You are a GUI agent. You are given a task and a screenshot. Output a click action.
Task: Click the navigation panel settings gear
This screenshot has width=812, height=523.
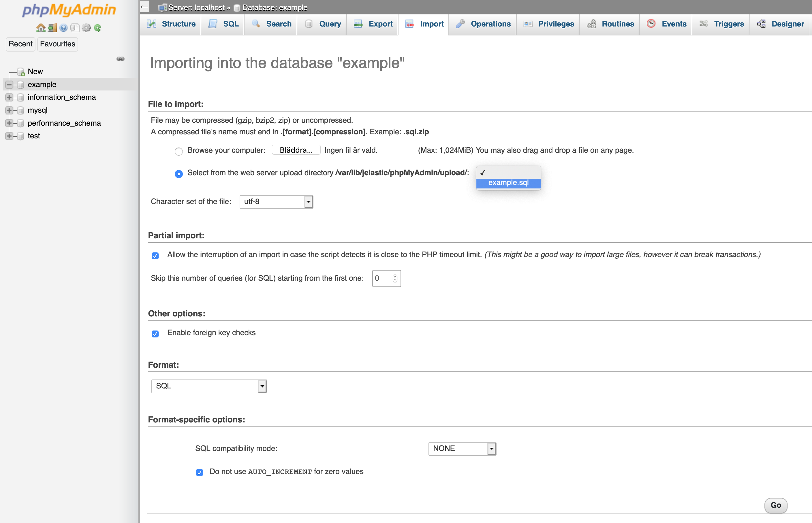click(86, 28)
